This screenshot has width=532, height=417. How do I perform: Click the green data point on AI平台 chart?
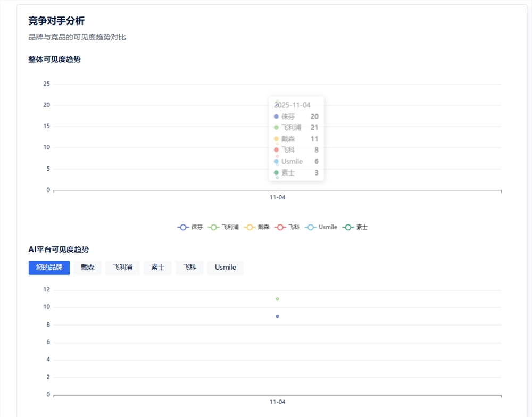[x=277, y=299]
